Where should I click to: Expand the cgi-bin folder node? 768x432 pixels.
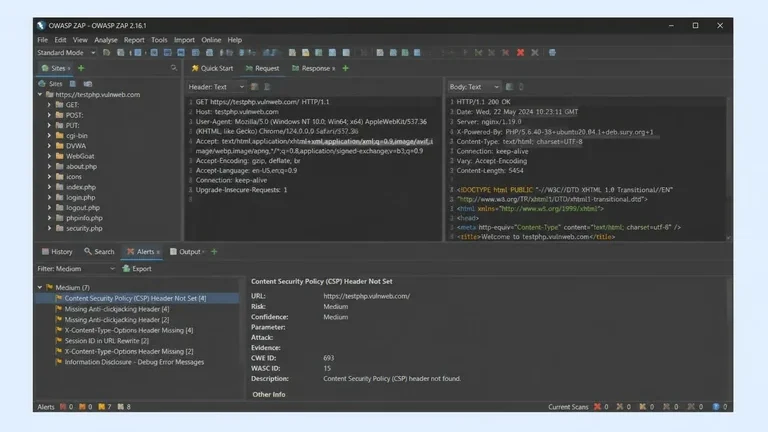[x=49, y=136]
